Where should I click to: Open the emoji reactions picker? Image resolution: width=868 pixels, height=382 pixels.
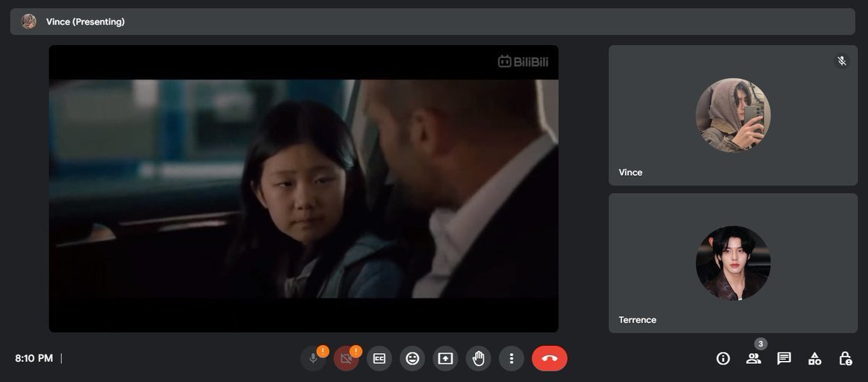[x=412, y=358]
